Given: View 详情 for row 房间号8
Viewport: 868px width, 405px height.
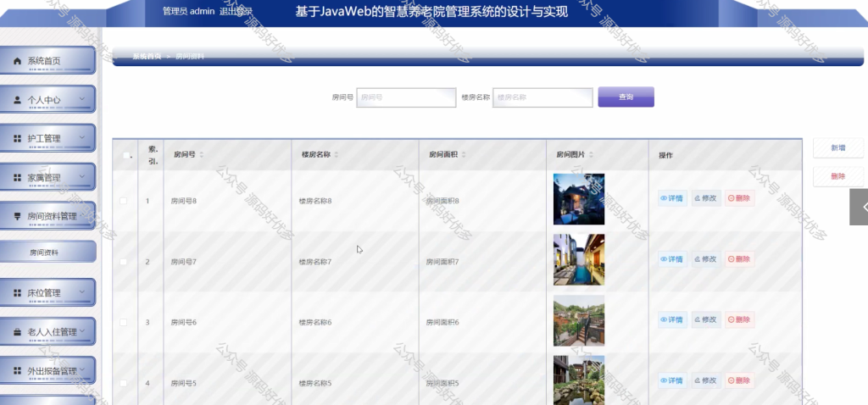Looking at the screenshot, I should point(672,198).
